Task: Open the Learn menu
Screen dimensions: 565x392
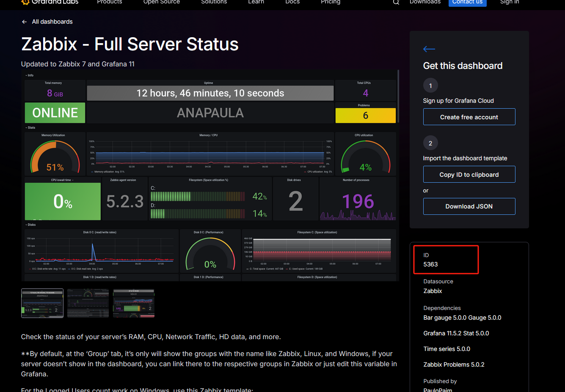Action: pyautogui.click(x=256, y=2)
